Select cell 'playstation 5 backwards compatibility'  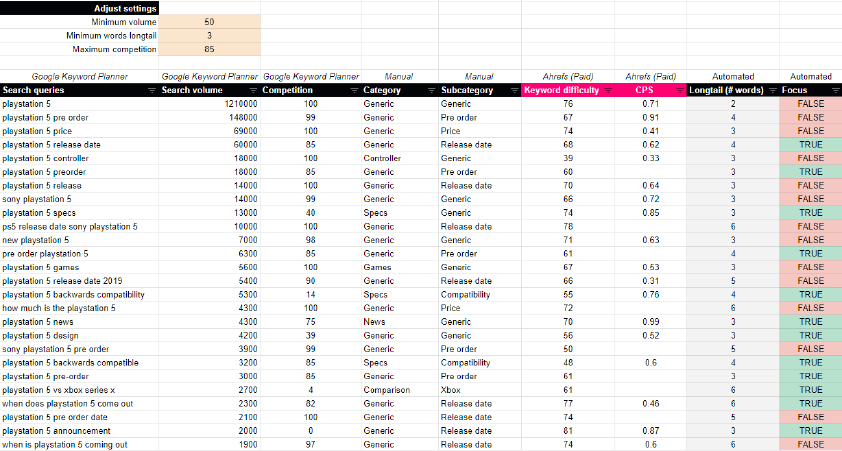(x=79, y=294)
